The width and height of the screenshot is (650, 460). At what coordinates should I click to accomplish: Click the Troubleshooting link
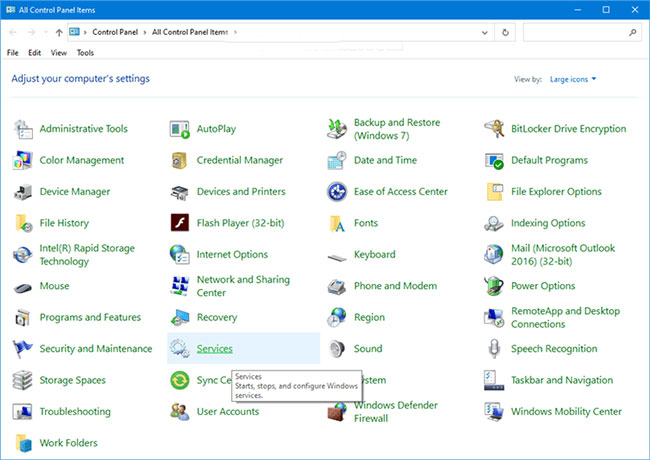pos(75,412)
